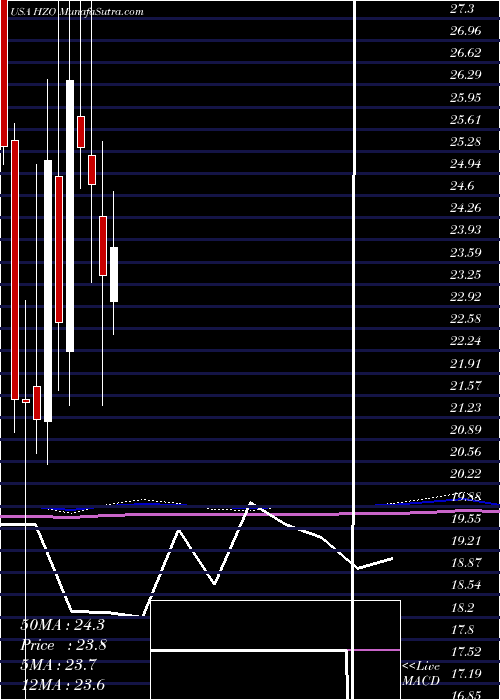Click the long red candlestick spanning 25.28 to 21.4
500x700 pixels.
[x=15, y=270]
